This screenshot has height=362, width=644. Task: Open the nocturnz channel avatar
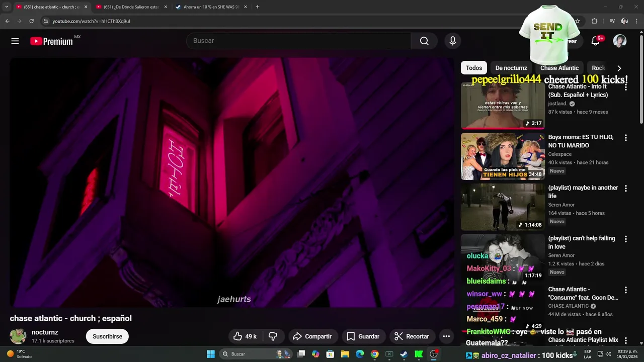(x=18, y=336)
